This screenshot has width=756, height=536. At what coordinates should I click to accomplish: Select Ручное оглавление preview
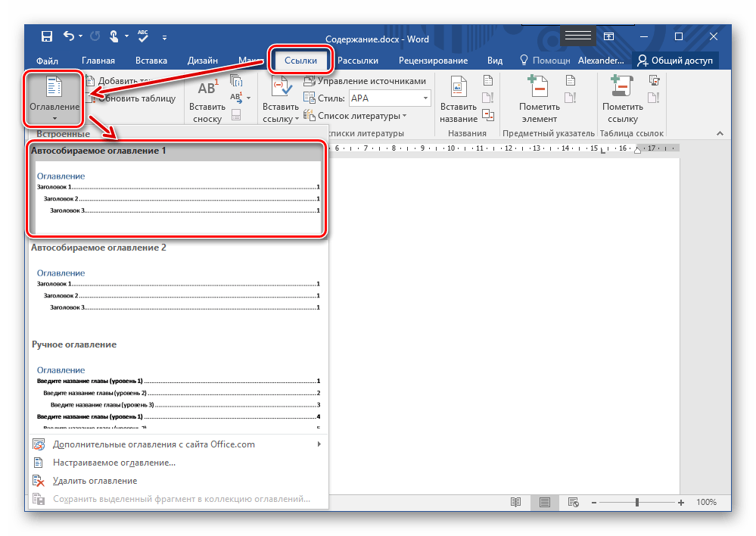tap(176, 384)
